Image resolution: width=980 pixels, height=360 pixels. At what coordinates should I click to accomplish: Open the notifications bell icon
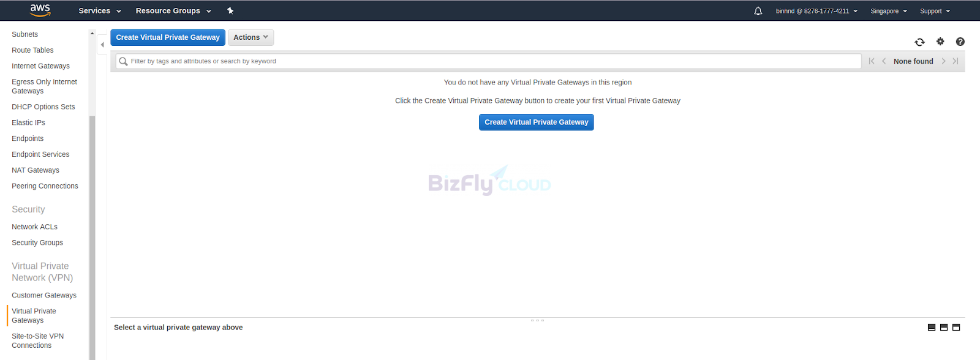pos(758,11)
